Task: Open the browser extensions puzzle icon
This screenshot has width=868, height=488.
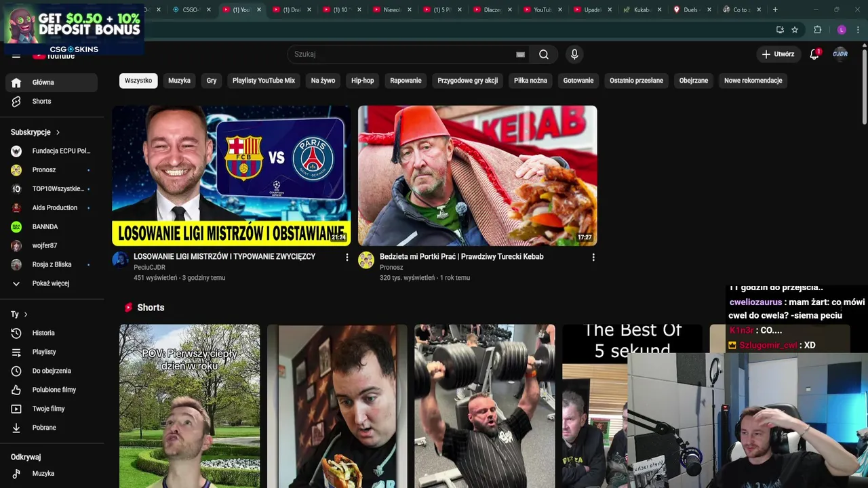Action: (817, 30)
